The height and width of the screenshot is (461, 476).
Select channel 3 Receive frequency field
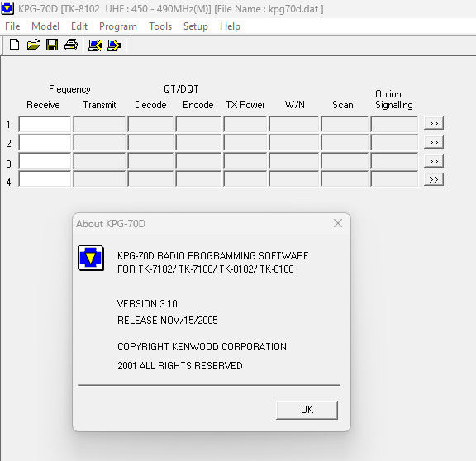(45, 161)
